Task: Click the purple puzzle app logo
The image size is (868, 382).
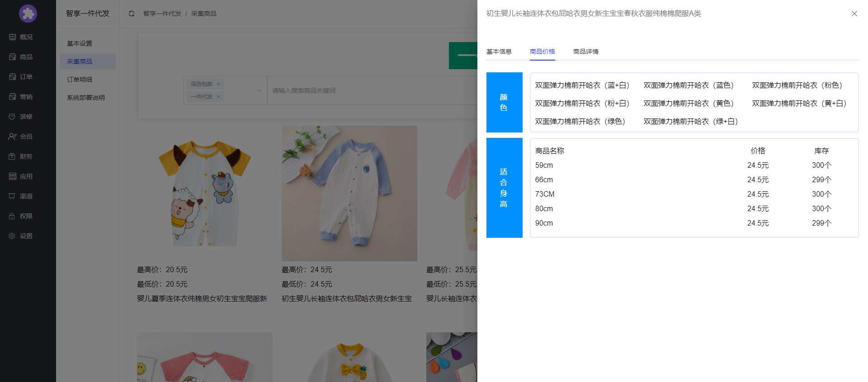Action: pyautogui.click(x=28, y=14)
